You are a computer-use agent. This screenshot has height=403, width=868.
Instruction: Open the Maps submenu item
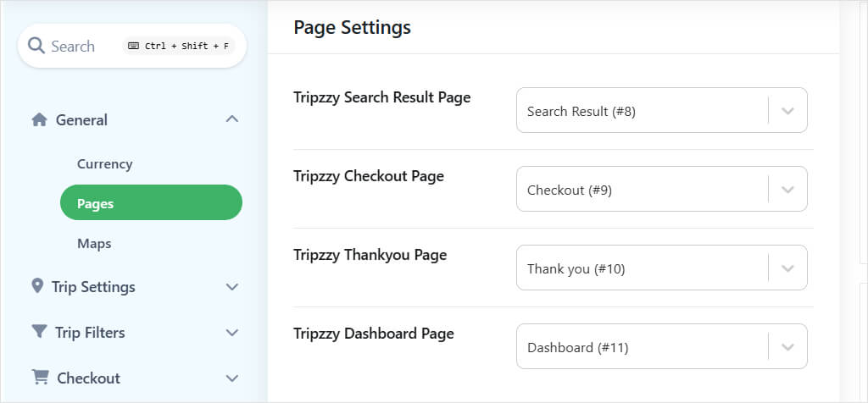94,244
